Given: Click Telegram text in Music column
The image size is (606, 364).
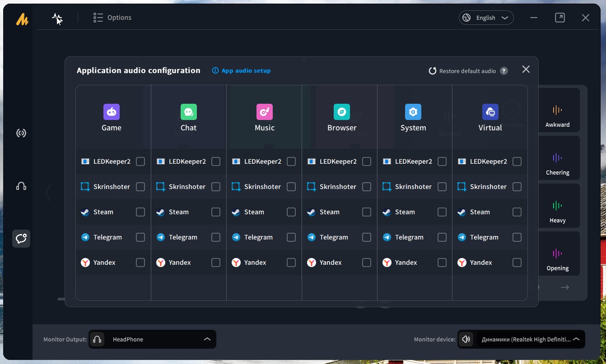Looking at the screenshot, I should point(258,237).
